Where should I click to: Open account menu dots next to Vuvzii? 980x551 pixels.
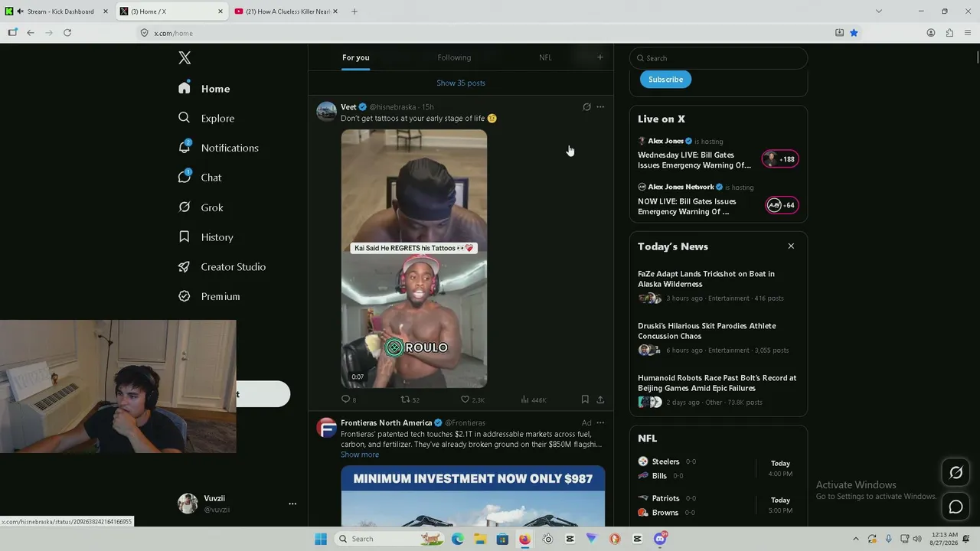pos(292,504)
